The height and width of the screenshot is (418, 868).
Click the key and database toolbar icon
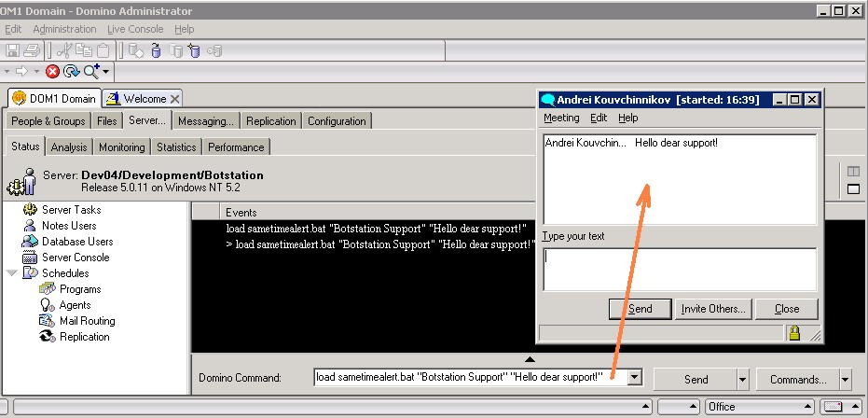(x=214, y=51)
